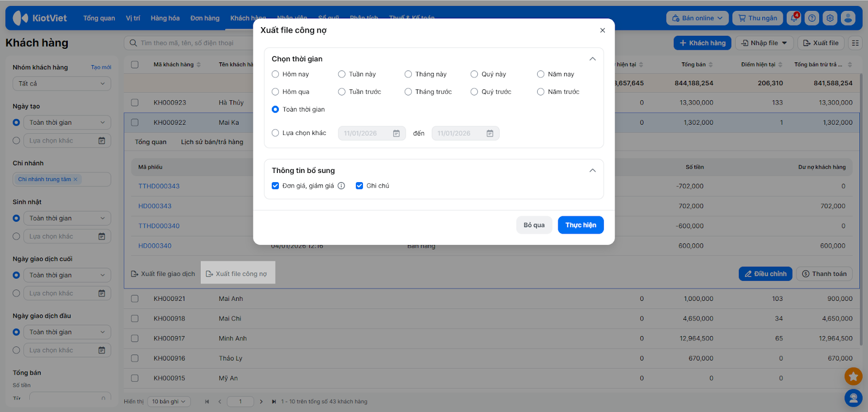The image size is (868, 412).
Task: Select the Toàn thời gian radio in dialog
Action: pos(275,110)
